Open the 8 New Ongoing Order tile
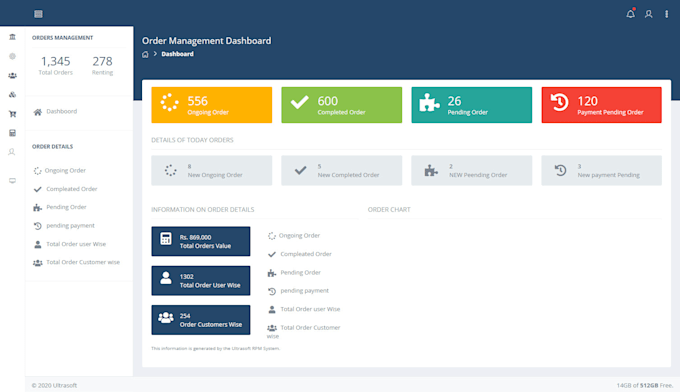Viewport: 680px width, 392px height. point(212,170)
